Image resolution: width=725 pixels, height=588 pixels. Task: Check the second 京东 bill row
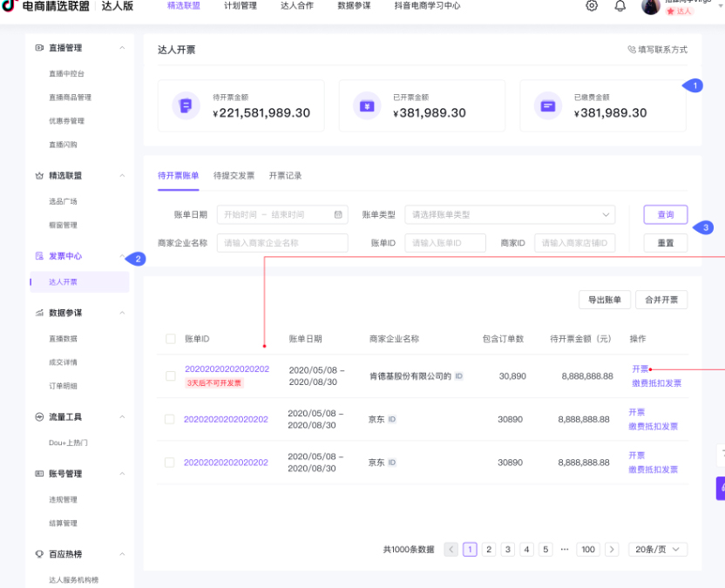point(169,419)
